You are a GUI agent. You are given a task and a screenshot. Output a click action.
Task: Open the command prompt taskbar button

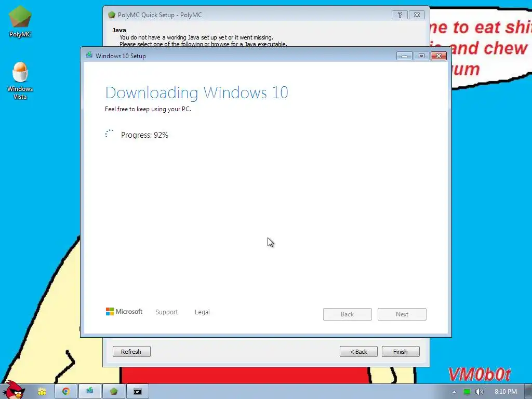(x=137, y=391)
